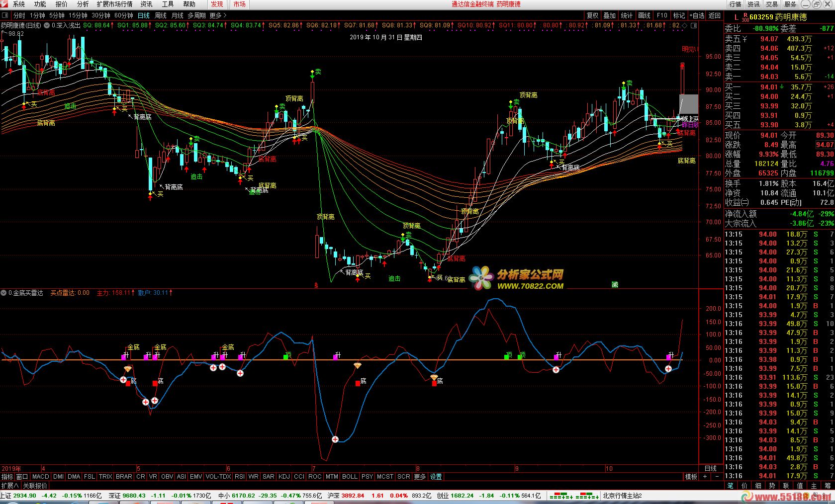Zoom out chart with minus button

tap(717, 477)
